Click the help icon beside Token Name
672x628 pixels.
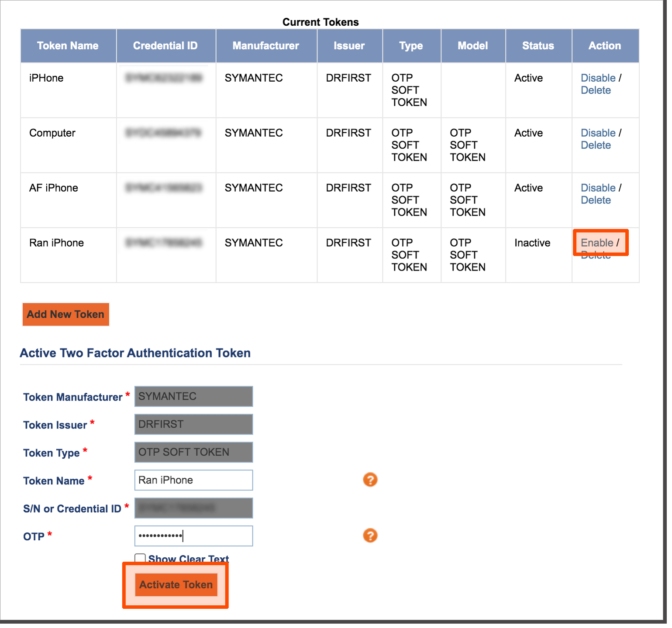tap(370, 479)
